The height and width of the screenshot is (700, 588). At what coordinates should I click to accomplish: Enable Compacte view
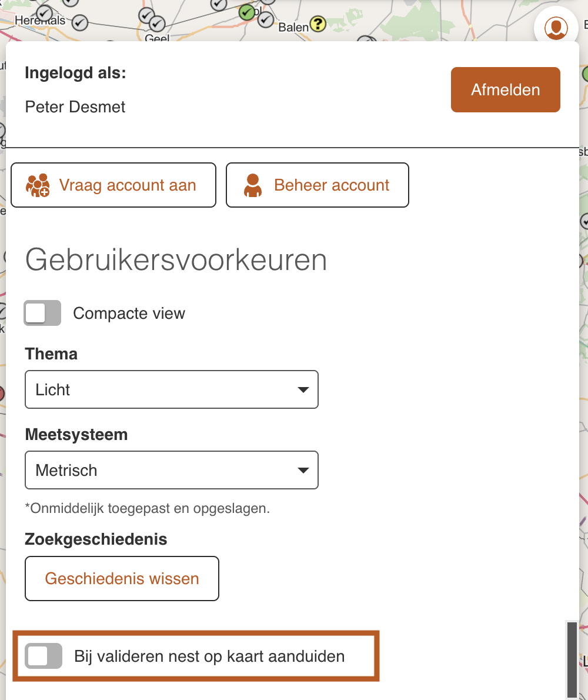coord(42,313)
